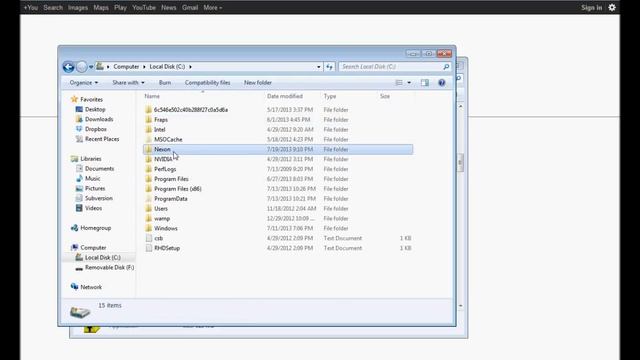Select Network in the navigation pane
This screenshot has height=360, width=640.
pos(91,287)
